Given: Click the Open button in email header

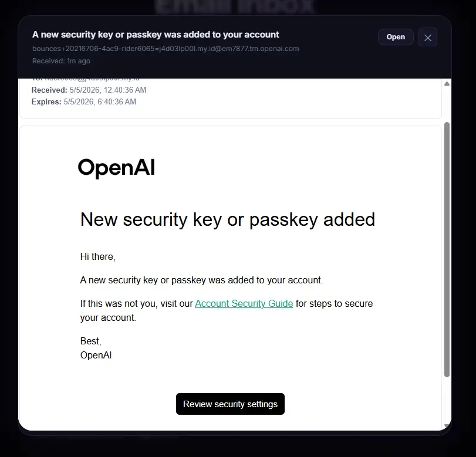Looking at the screenshot, I should 396,37.
